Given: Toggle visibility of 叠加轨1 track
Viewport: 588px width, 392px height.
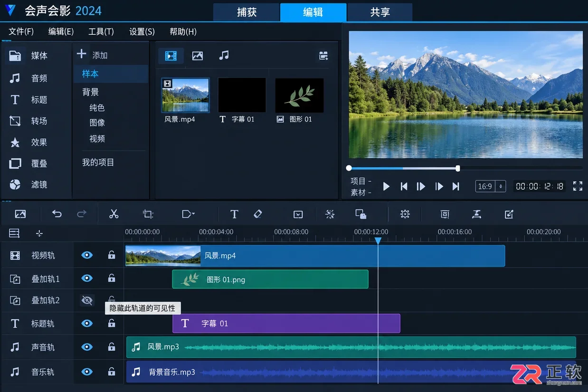Looking at the screenshot, I should [87, 278].
